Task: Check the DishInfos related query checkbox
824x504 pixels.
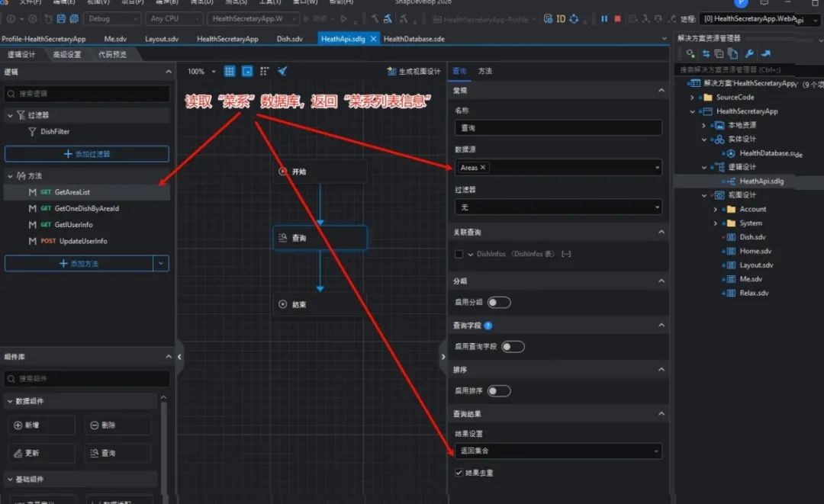Action: tap(459, 254)
